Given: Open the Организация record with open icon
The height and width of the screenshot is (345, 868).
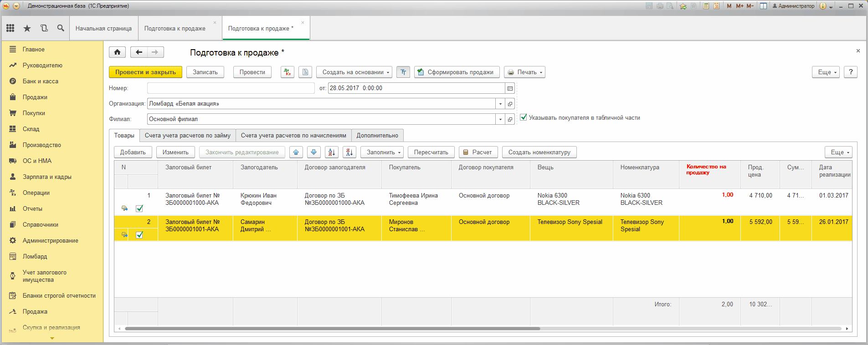Looking at the screenshot, I should 510,104.
